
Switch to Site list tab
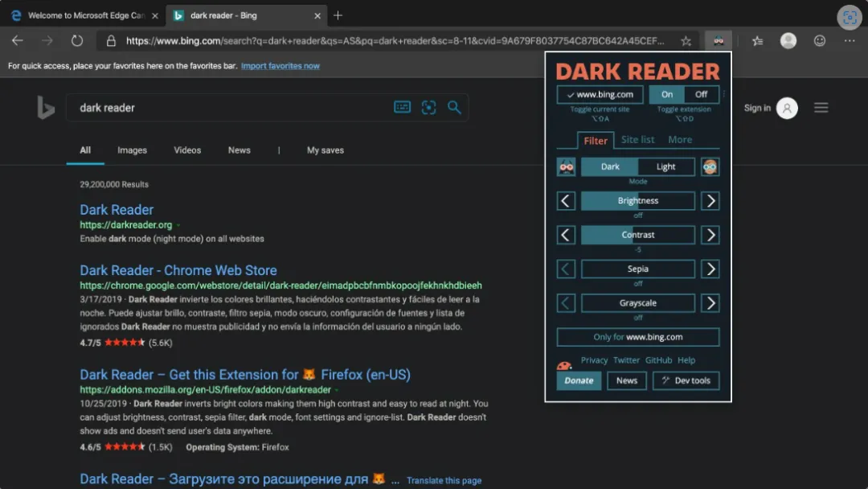[x=637, y=140]
